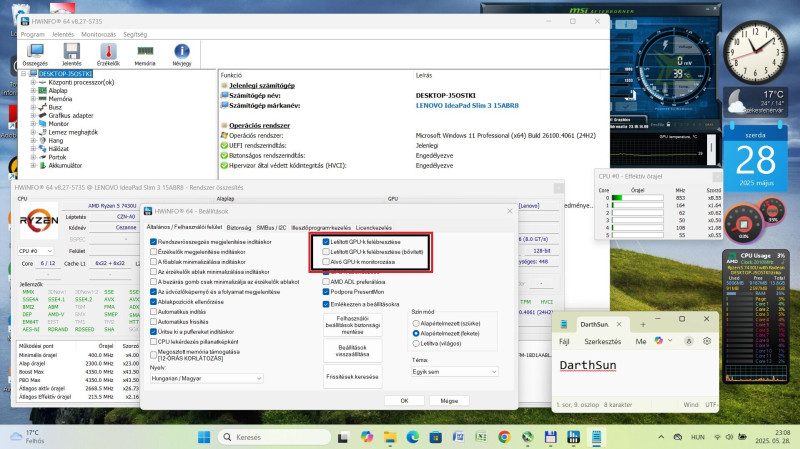Open LENOVO IdeaPad Slim 3 15ABR8 link

pos(467,106)
